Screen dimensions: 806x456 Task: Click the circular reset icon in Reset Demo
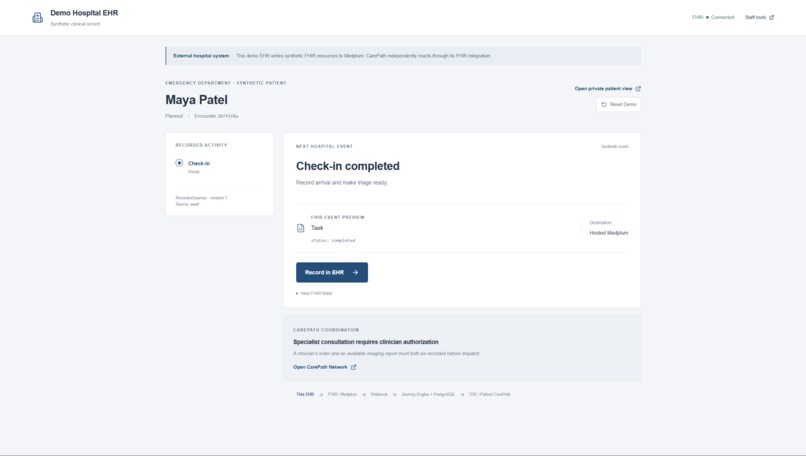point(604,104)
